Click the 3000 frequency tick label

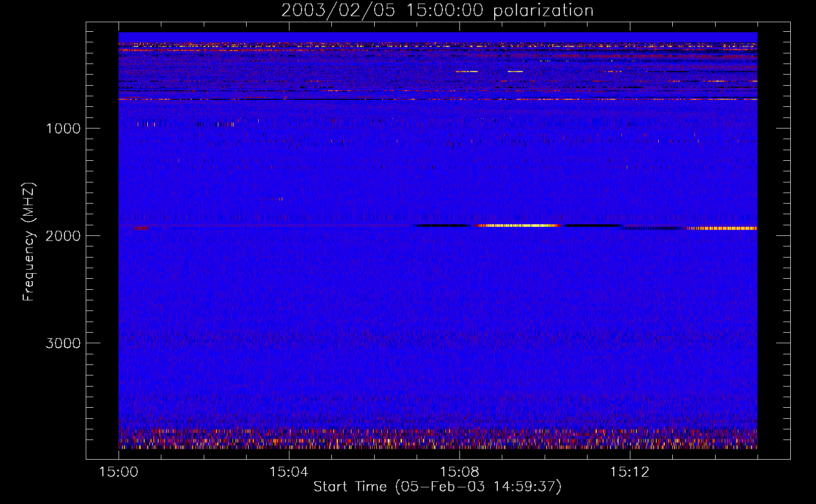click(x=63, y=343)
